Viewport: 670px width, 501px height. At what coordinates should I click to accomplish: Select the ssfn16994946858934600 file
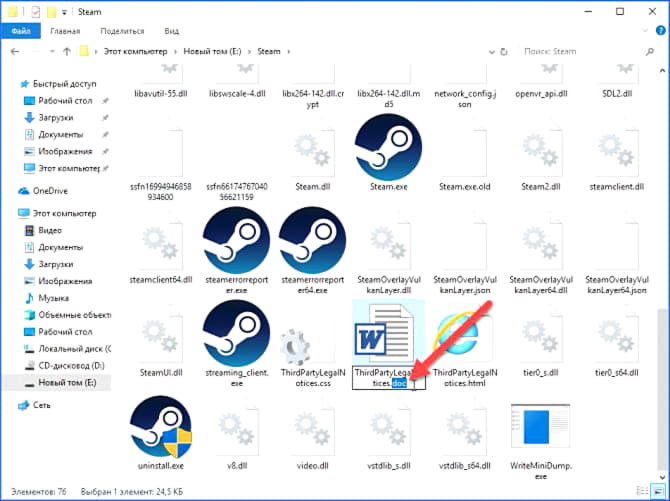(x=161, y=165)
